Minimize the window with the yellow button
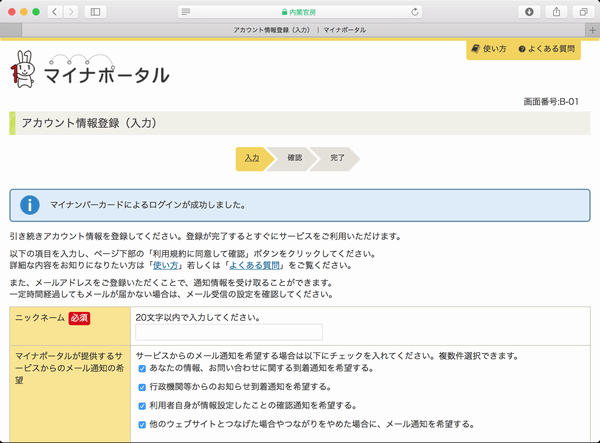The height and width of the screenshot is (443, 600). tap(24, 12)
